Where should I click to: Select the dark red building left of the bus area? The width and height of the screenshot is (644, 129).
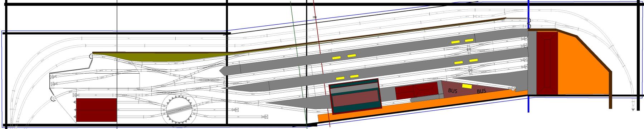pyautogui.click(x=417, y=91)
